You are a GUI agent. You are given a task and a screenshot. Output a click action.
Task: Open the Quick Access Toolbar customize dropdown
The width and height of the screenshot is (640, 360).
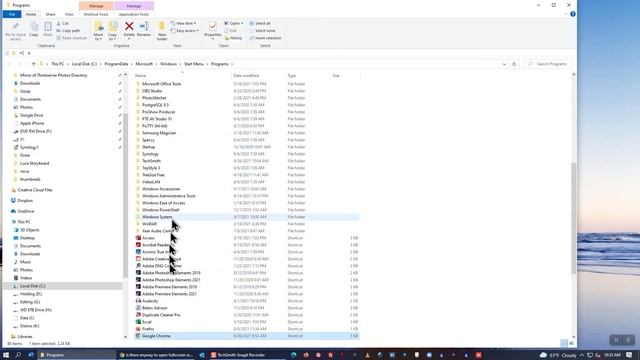29,53
